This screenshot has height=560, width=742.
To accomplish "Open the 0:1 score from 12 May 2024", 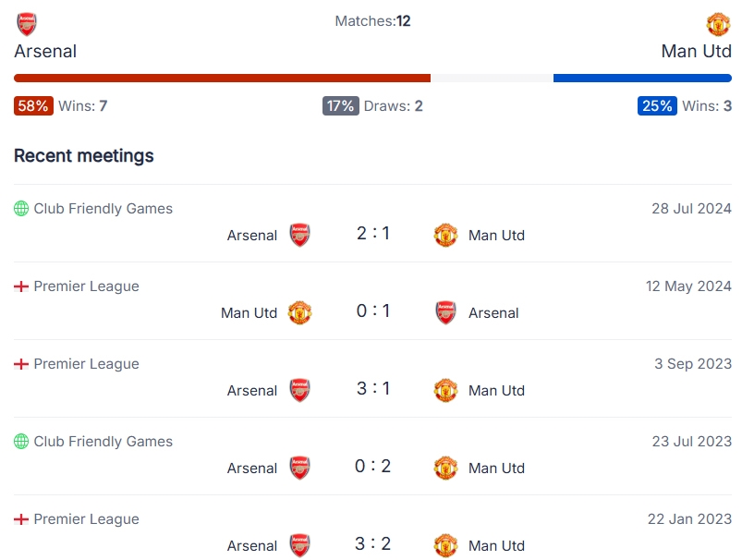I will (373, 310).
